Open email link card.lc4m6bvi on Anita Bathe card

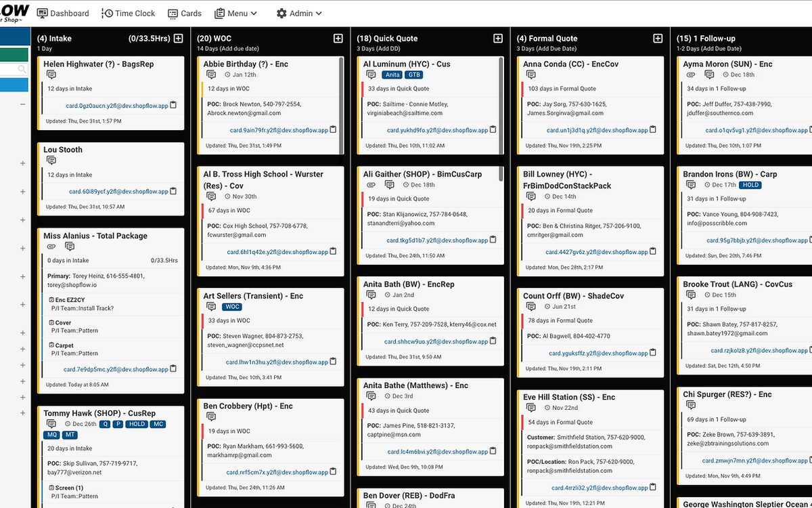click(437, 452)
